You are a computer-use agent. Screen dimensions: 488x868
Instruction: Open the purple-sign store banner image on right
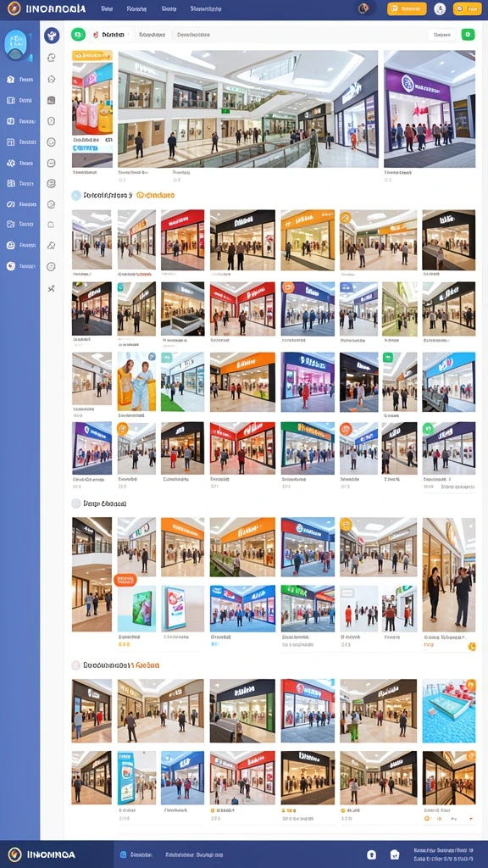430,109
